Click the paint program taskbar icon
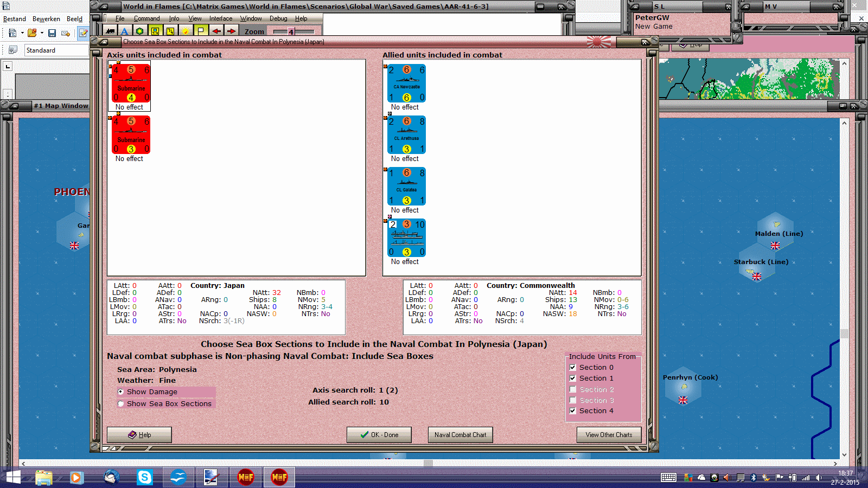The width and height of the screenshot is (868, 488). (x=211, y=477)
